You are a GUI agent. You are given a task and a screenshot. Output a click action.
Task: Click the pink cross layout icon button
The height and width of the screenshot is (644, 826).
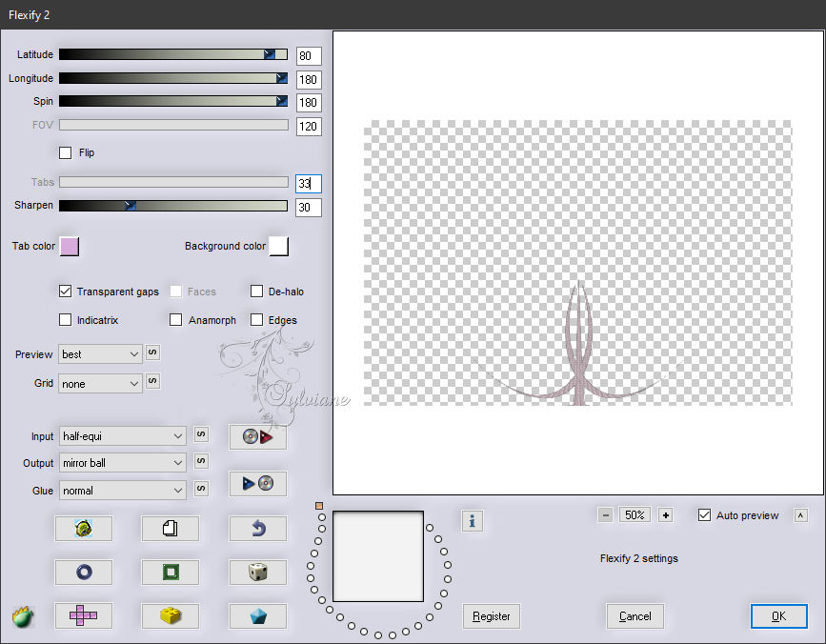(83, 615)
